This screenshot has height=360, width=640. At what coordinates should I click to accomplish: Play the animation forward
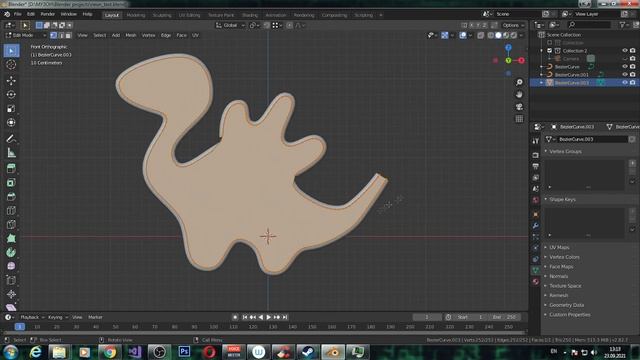(269, 317)
